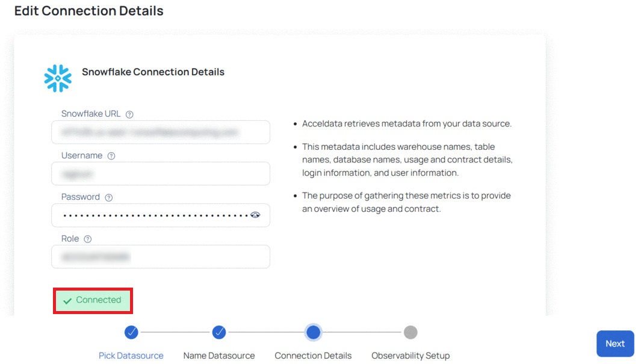Screen dimensions: 638x364
Task: Toggle password visibility eye icon
Action: (255, 215)
